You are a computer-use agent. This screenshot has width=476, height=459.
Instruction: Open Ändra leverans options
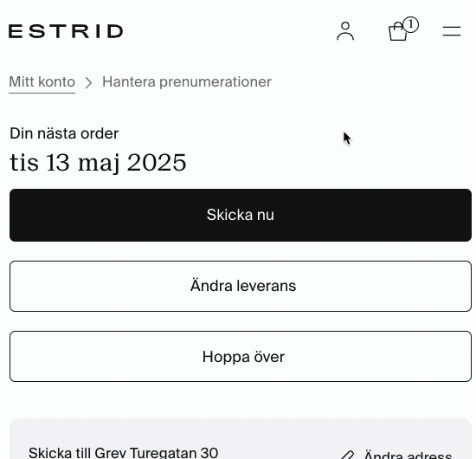(x=241, y=286)
